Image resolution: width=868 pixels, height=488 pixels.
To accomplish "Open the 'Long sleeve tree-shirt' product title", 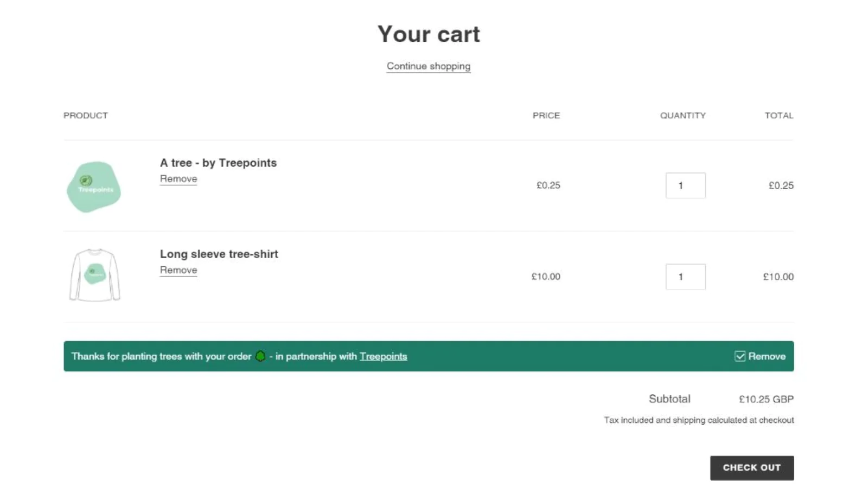I will click(x=219, y=254).
